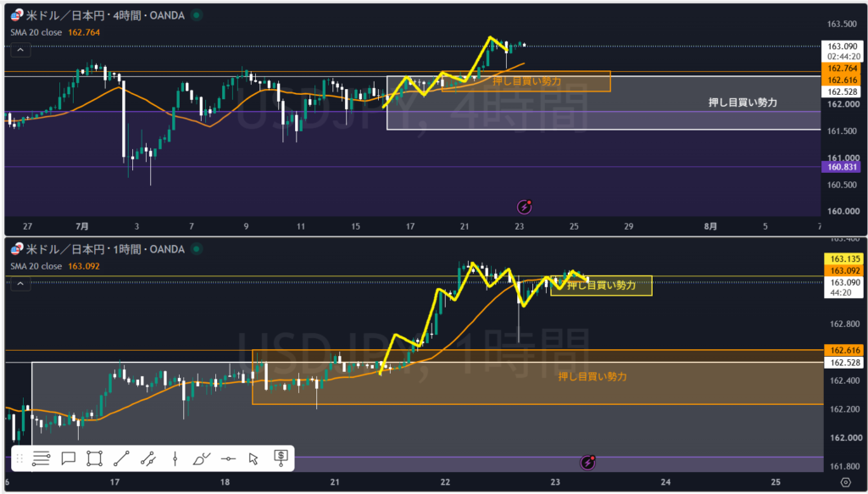868x494 pixels.
Task: Select the dollar position tool
Action: [281, 458]
